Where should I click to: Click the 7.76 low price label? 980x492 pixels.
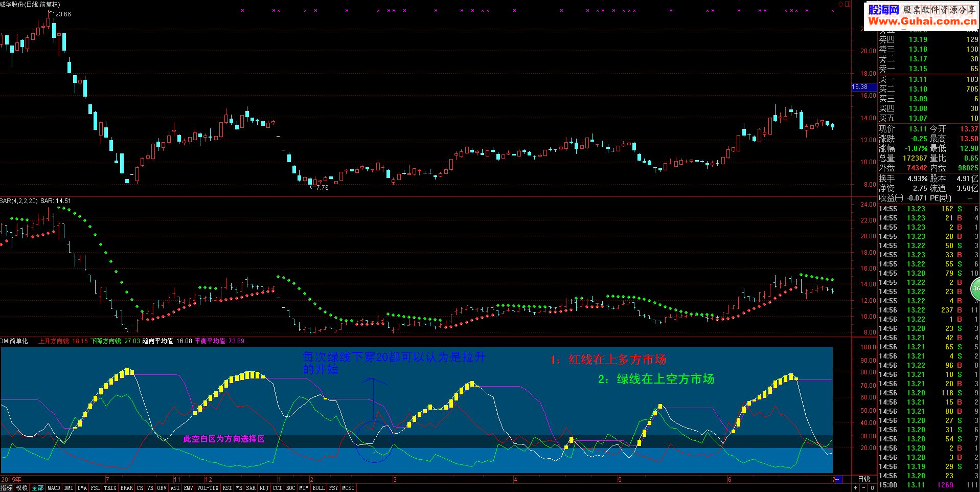(323, 188)
